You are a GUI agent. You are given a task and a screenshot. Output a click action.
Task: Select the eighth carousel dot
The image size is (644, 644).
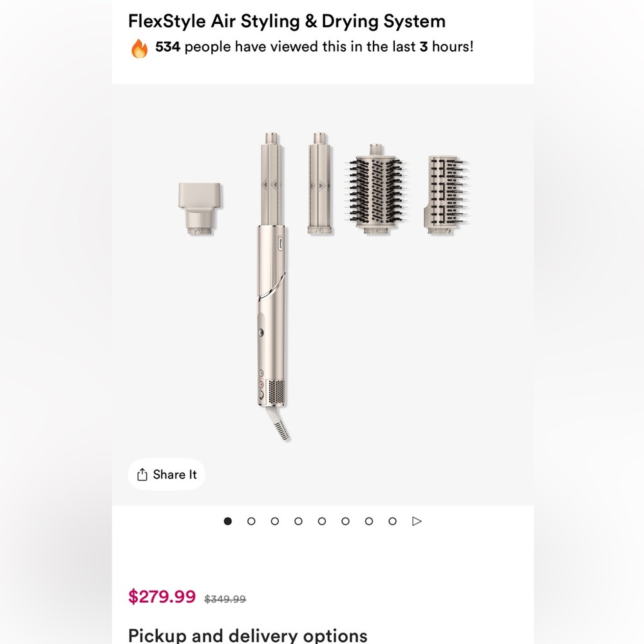(393, 520)
